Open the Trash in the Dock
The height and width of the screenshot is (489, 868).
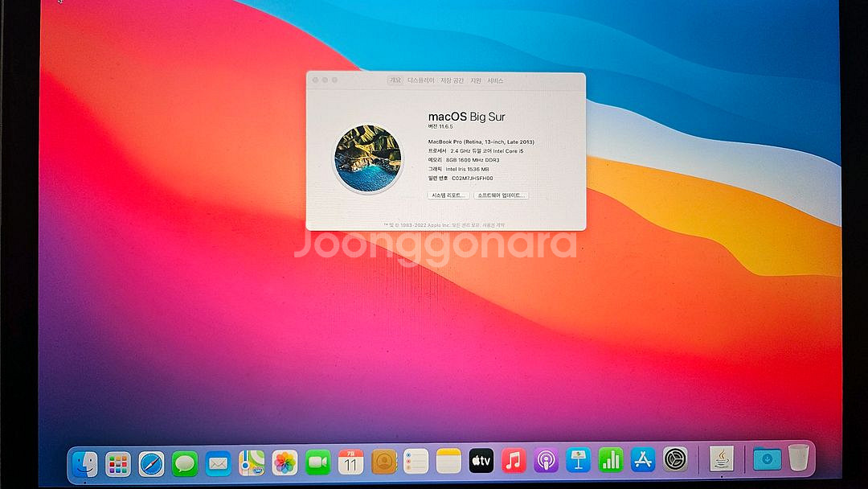799,458
